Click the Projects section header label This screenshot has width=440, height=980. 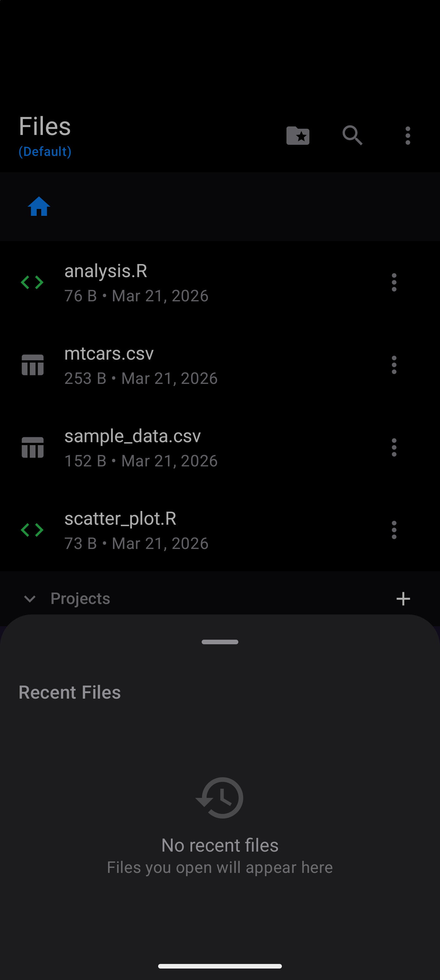click(80, 599)
